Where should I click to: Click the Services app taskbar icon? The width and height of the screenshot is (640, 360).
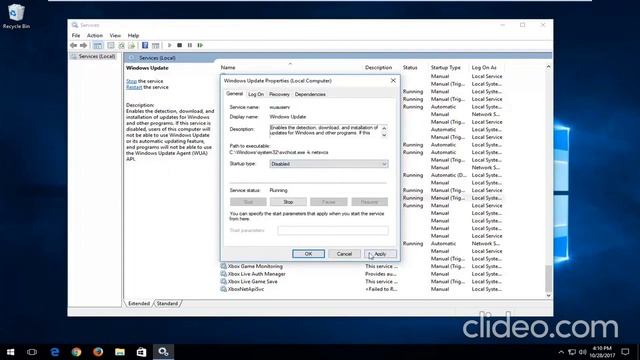pos(163,352)
